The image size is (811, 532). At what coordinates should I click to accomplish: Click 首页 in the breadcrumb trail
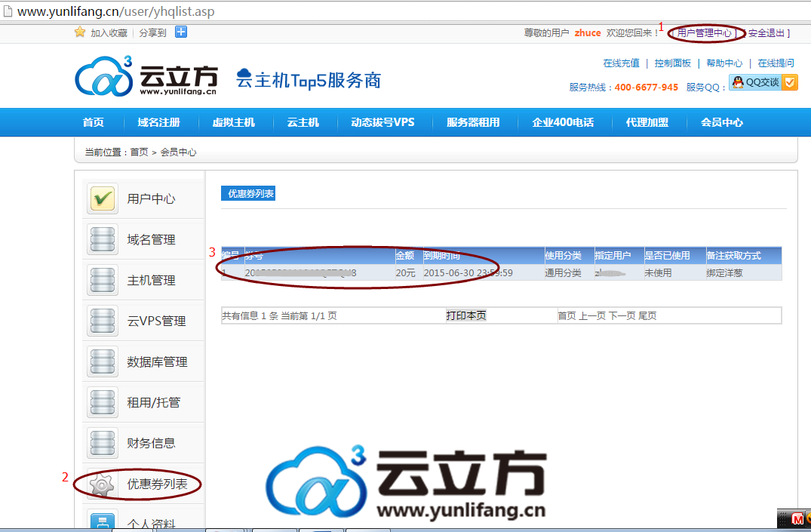click(x=139, y=152)
